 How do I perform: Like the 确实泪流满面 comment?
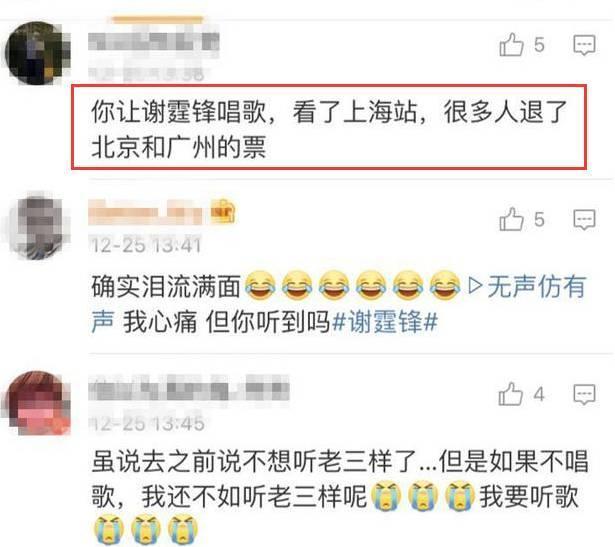[511, 219]
